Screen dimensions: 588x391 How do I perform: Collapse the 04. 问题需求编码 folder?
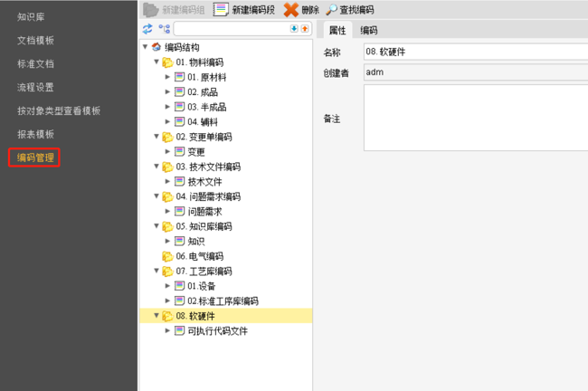156,195
